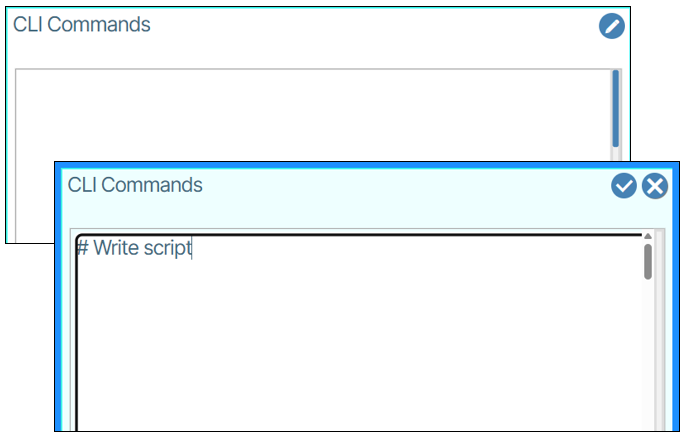Click the word "script" in the editor

click(x=167, y=248)
